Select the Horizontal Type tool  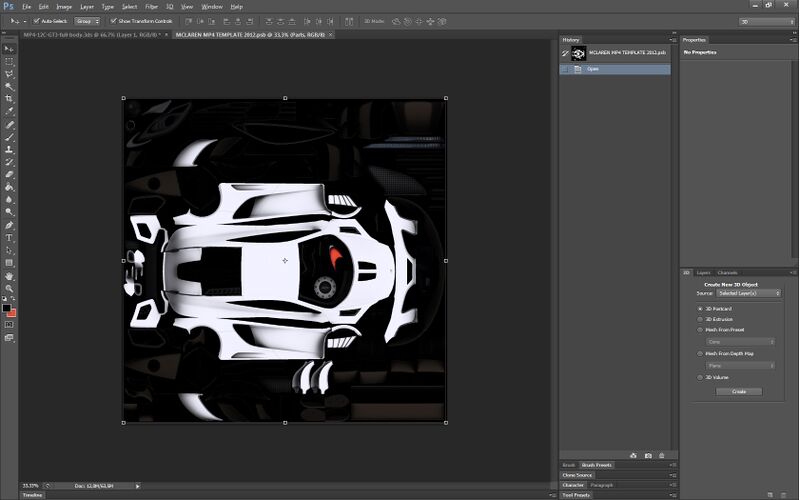pos(9,238)
